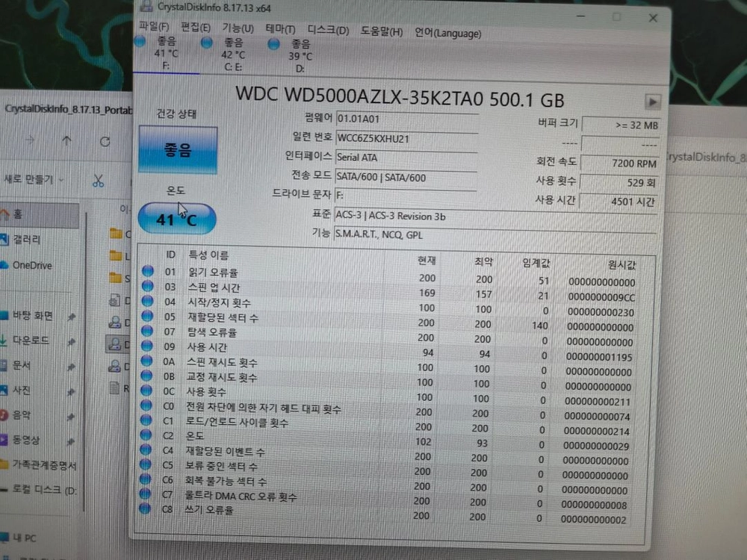Open the 디스크(D) menu
This screenshot has width=747, height=560.
pos(328,31)
